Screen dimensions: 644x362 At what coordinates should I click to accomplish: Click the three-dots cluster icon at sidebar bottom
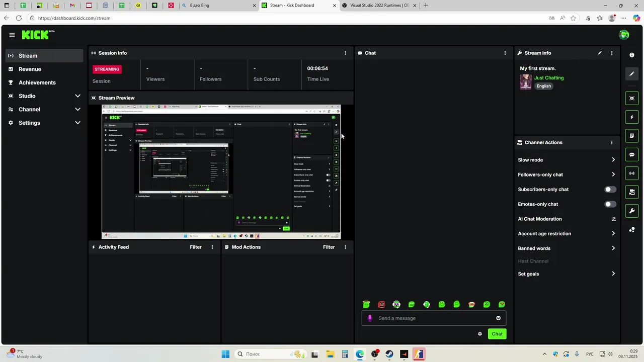pyautogui.click(x=632, y=230)
